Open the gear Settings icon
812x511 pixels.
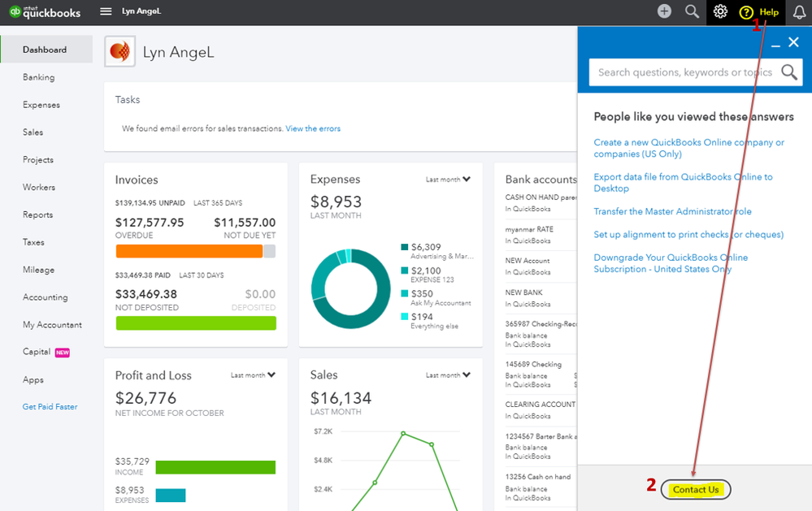tap(720, 11)
